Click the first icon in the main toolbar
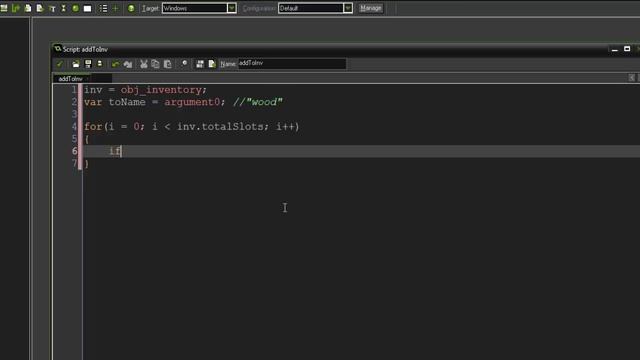Viewport: 640px width, 360px height. (4, 8)
